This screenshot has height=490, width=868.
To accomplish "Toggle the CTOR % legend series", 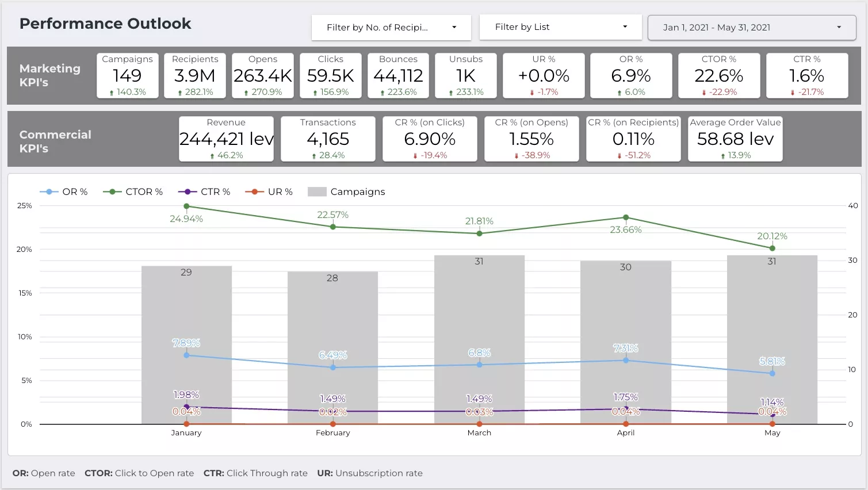I will (x=133, y=192).
